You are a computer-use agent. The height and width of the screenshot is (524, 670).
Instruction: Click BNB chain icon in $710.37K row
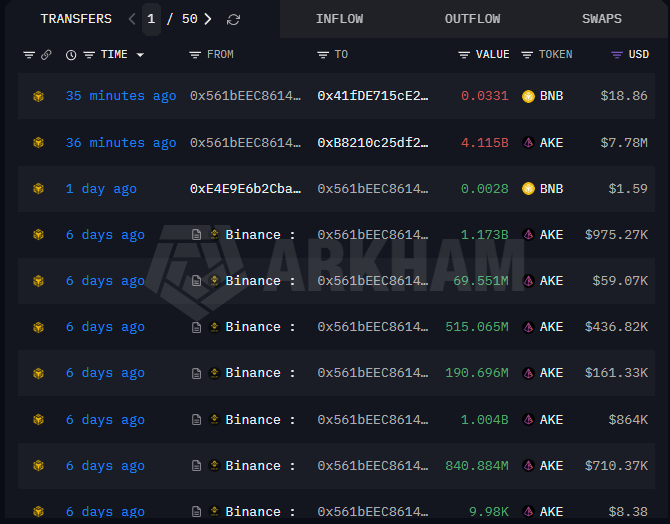coord(38,465)
